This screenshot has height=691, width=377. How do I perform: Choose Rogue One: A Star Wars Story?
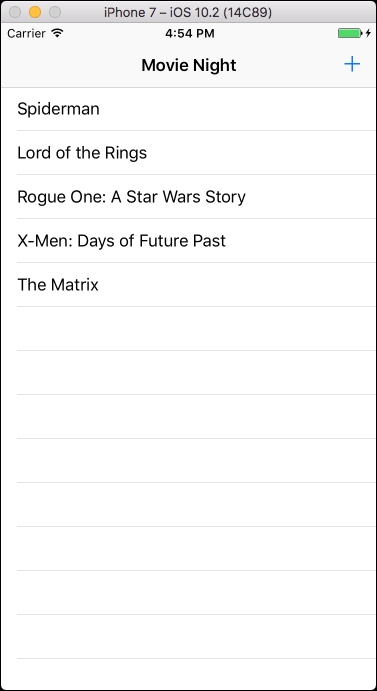[x=188, y=197]
